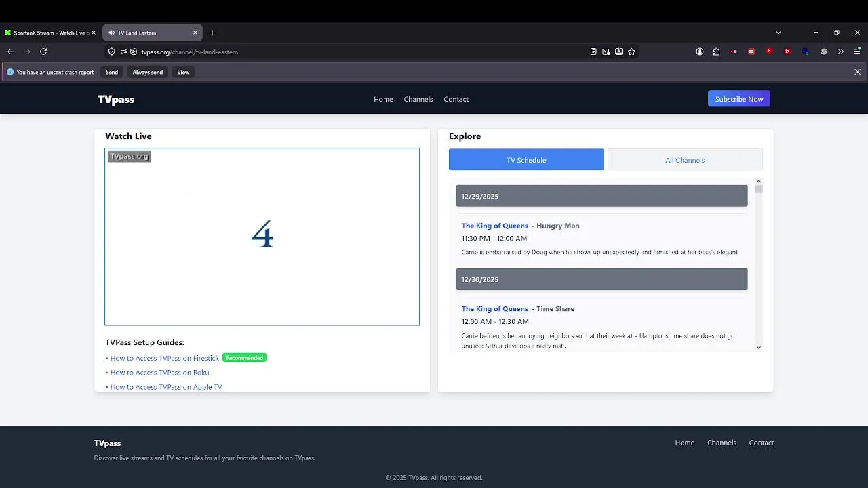Click the 12/29/2025 date header
868x488 pixels.
(601, 196)
